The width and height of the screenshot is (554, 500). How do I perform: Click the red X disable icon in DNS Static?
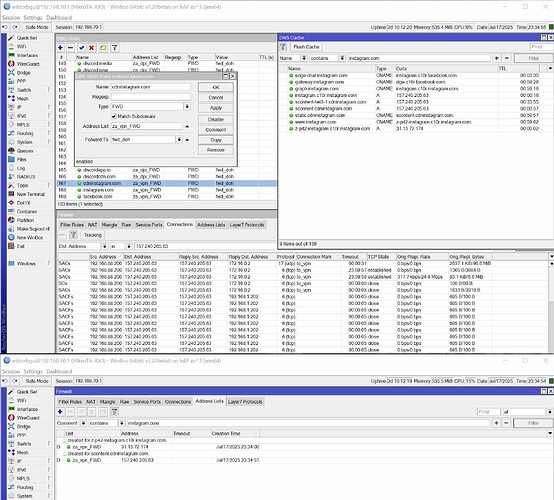[x=92, y=48]
